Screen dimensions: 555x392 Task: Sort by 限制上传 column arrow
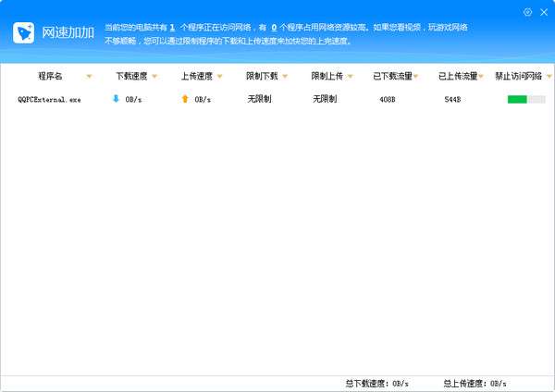tap(350, 77)
